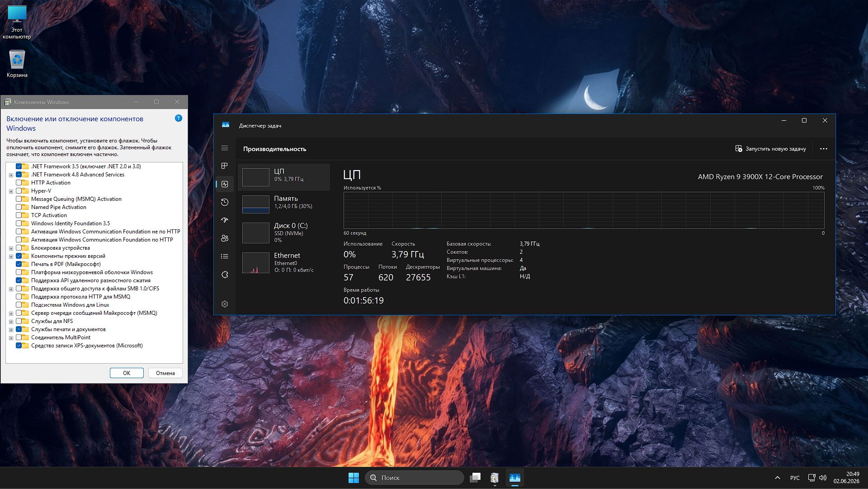Select 'Поддержка протокола HTTP для MSMQ' row

pos(81,297)
